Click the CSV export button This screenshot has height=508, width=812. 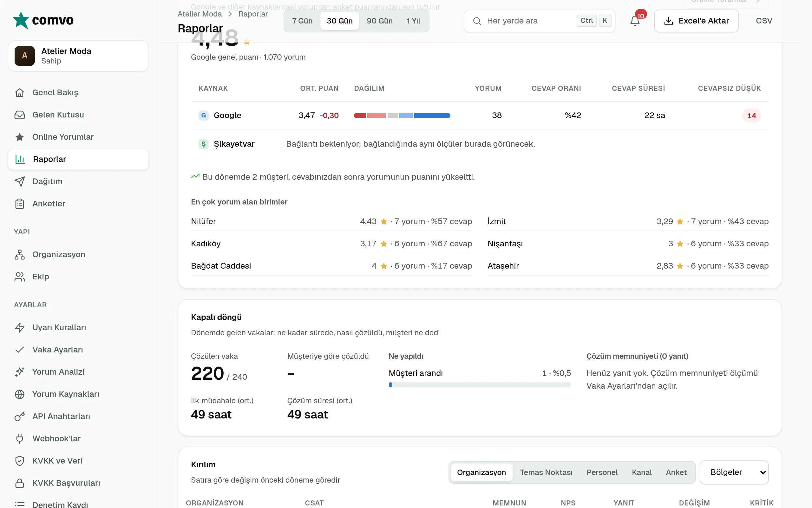[x=764, y=21]
